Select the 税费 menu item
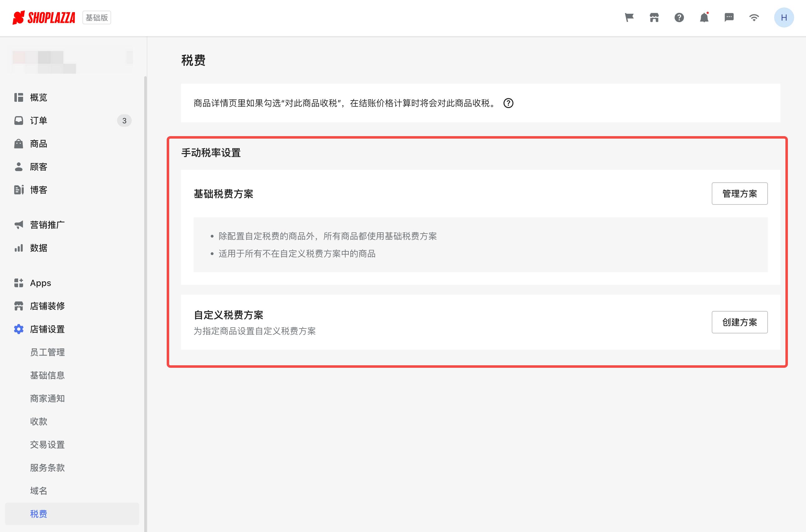The height and width of the screenshot is (532, 806). (x=38, y=514)
